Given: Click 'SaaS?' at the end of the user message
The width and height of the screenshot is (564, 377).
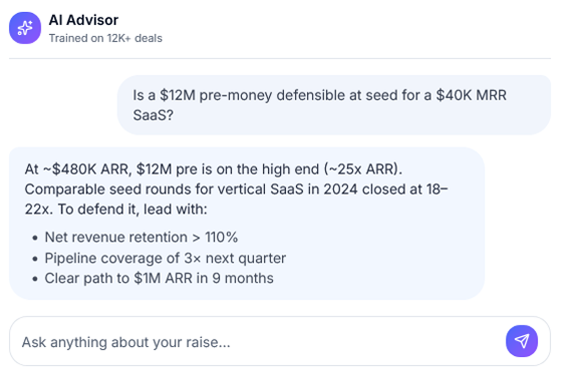Looking at the screenshot, I should pos(153,115).
